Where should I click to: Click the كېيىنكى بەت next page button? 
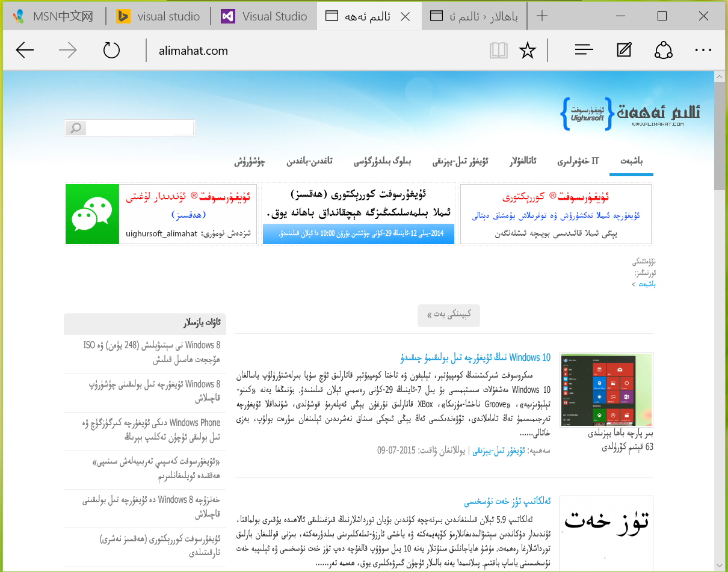tap(449, 315)
